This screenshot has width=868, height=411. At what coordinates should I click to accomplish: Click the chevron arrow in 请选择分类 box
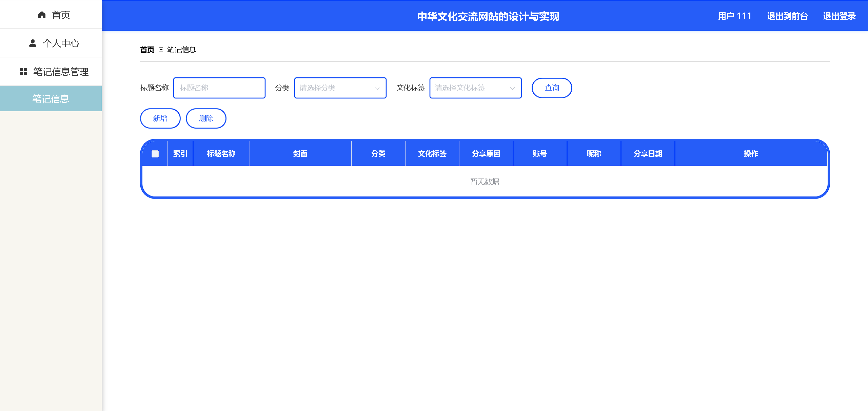(x=377, y=88)
